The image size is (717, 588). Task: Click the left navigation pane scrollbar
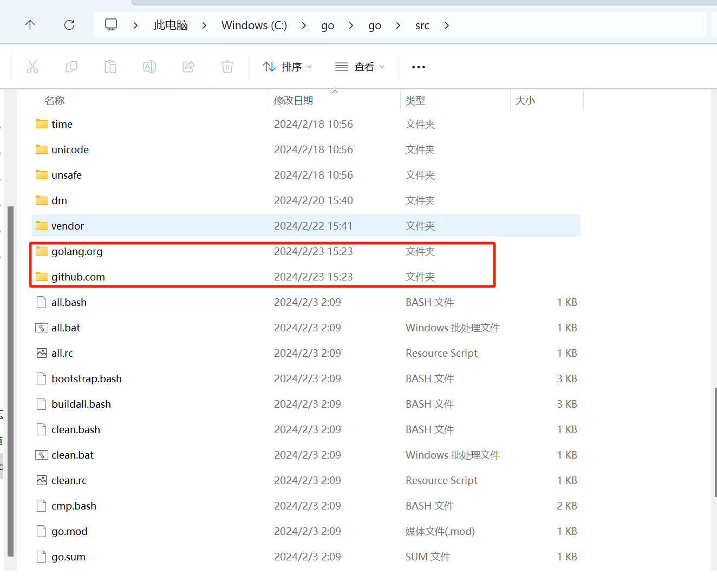point(10,381)
